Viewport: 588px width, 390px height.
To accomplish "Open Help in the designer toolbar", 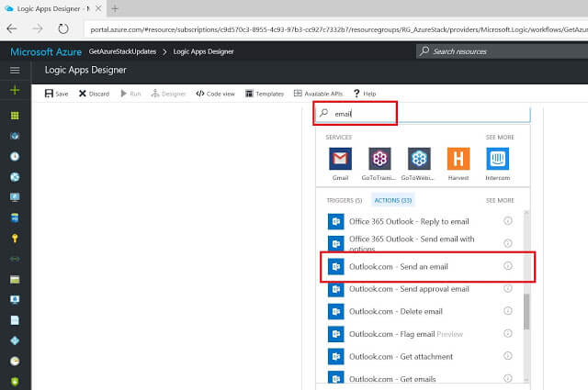I will 365,94.
